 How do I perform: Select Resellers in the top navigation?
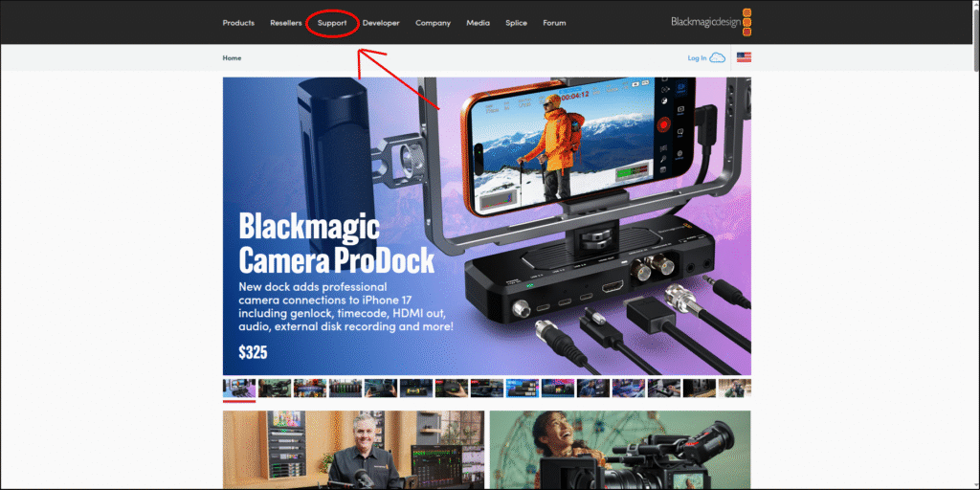(286, 23)
